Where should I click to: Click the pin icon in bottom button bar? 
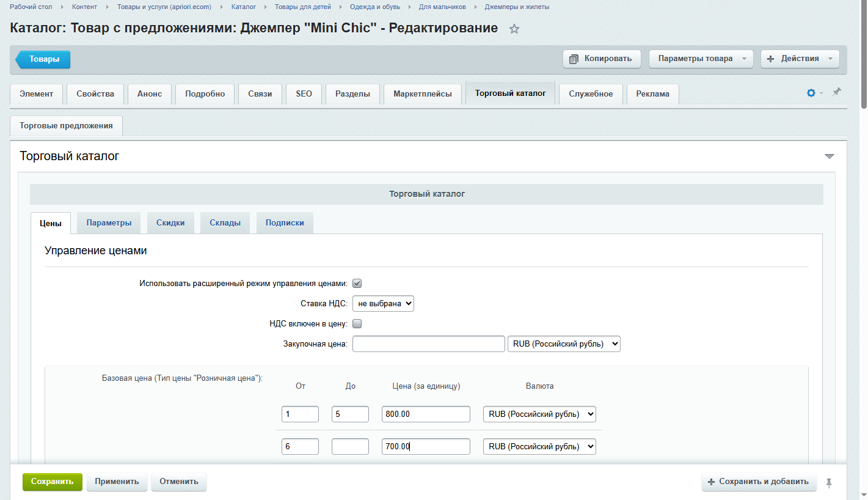pyautogui.click(x=829, y=482)
